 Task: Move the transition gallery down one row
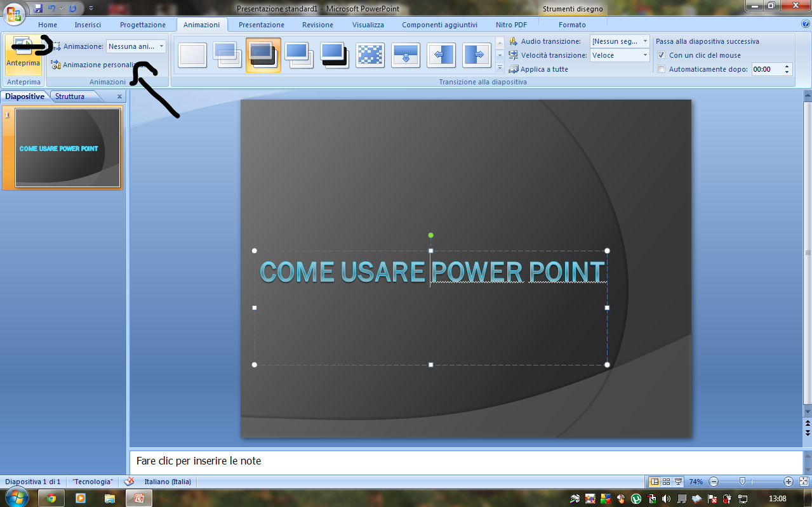pos(500,55)
